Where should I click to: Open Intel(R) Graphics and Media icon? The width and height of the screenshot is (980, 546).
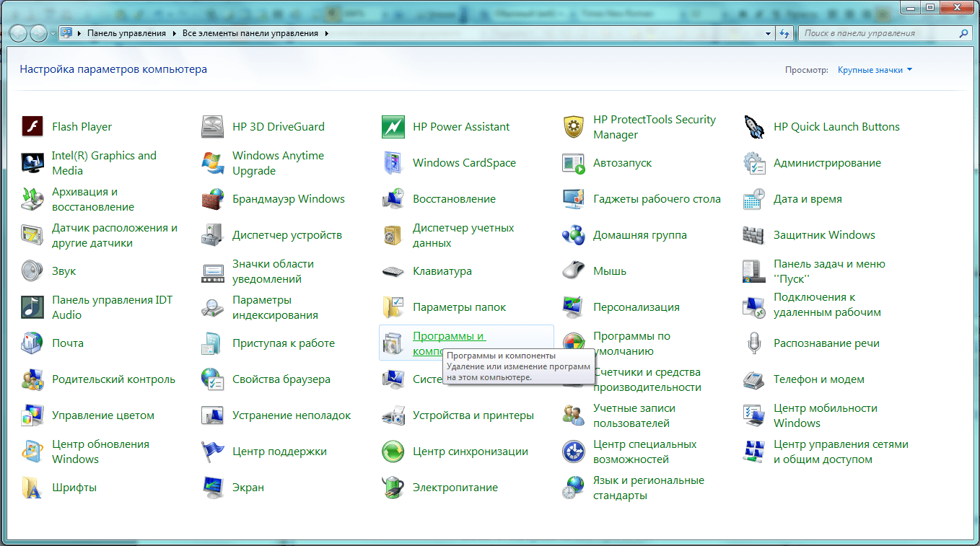[32, 163]
